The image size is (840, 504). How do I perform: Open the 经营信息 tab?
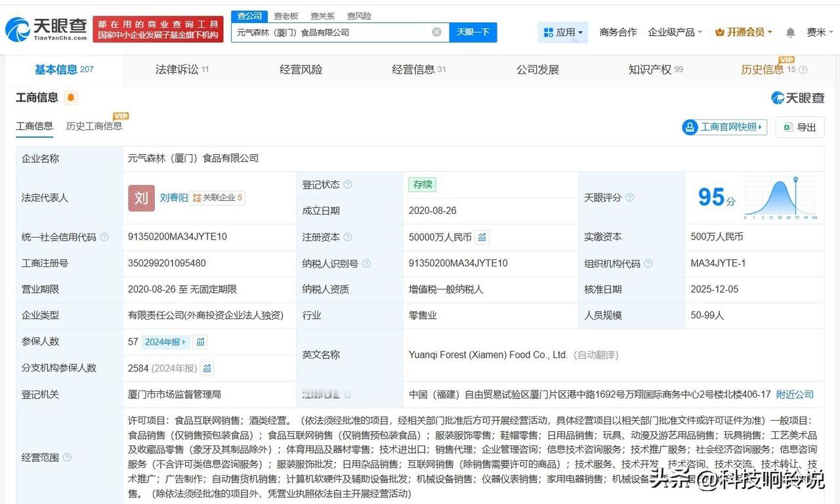419,70
